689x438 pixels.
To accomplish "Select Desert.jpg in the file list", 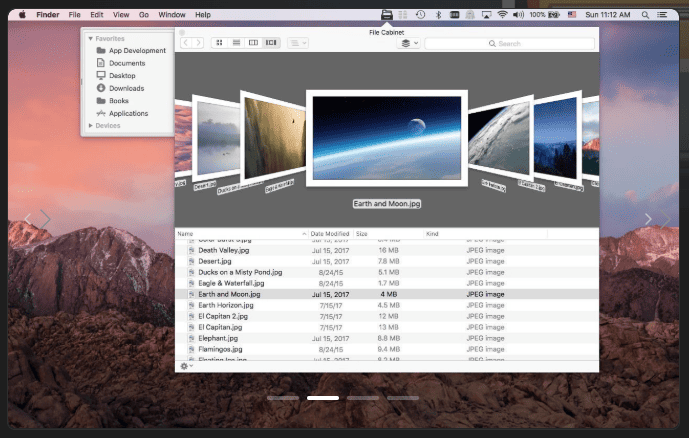I will (387, 261).
